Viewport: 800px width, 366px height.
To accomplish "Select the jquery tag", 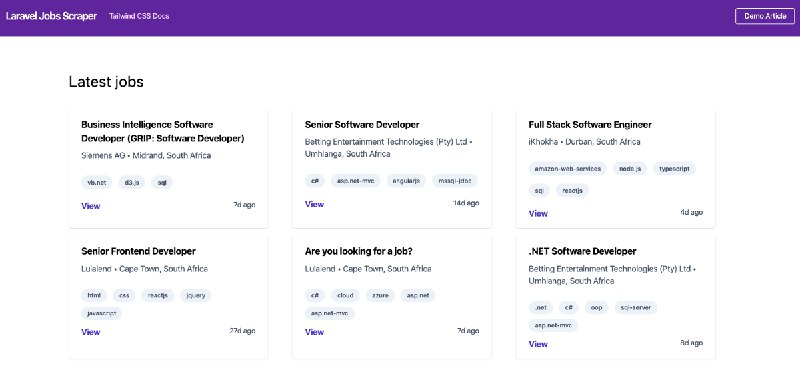I will pos(195,296).
